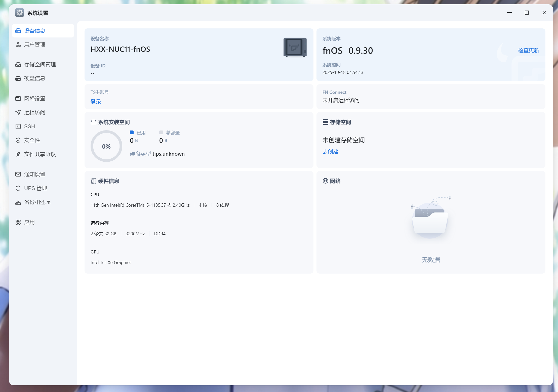Click 登录 link under 飞牛账号
Image resolution: width=558 pixels, height=392 pixels.
click(96, 102)
